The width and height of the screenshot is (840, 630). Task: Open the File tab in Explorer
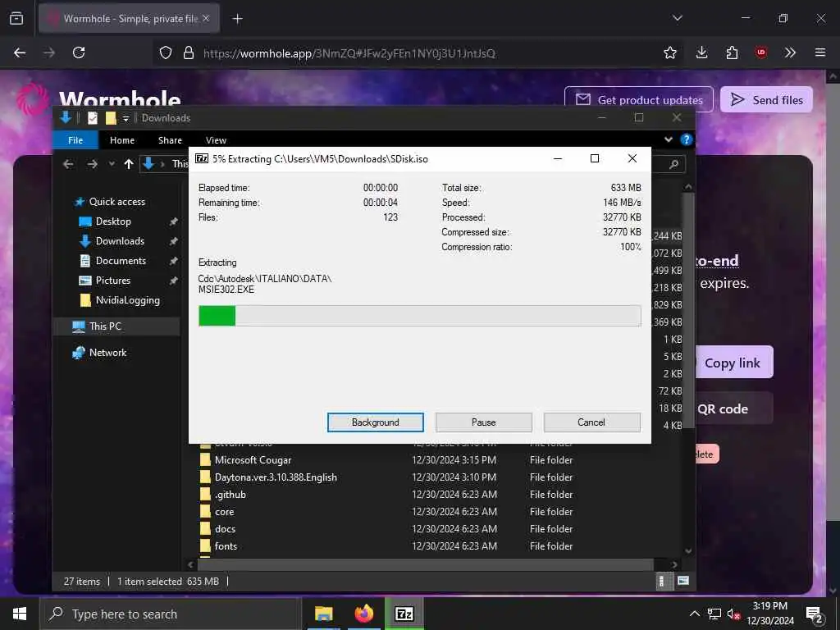pyautogui.click(x=75, y=139)
